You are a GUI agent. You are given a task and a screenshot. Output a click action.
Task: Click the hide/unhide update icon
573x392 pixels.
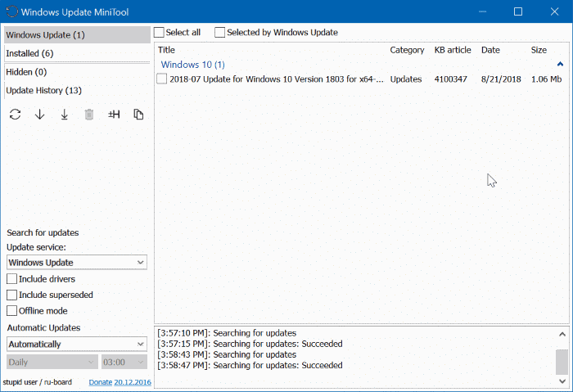tap(114, 115)
